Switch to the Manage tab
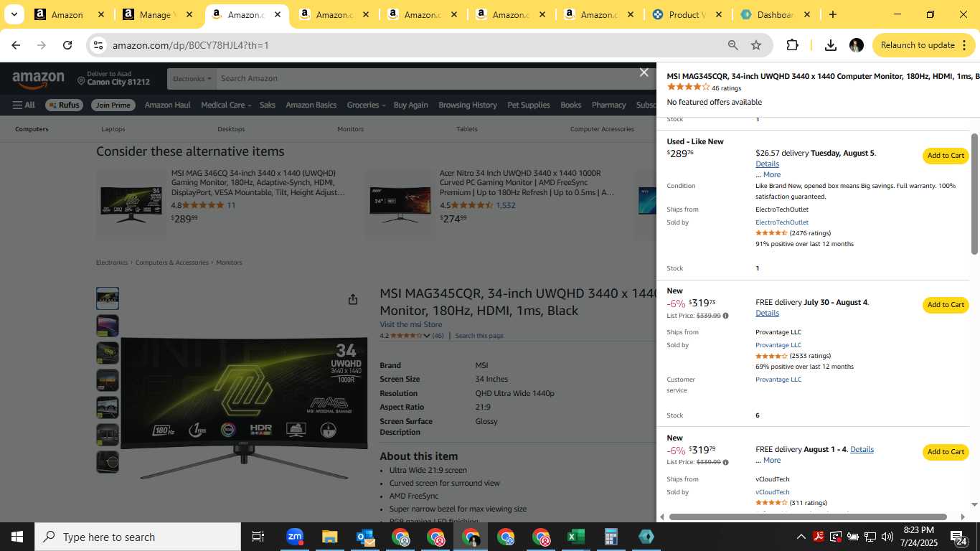 [x=155, y=14]
